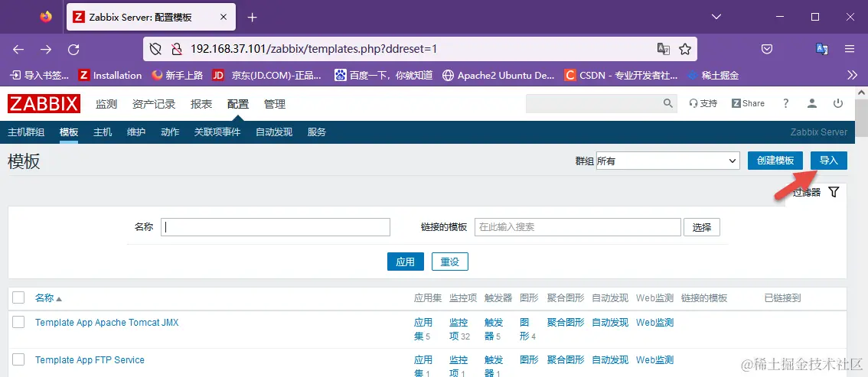Open the Apache2 Ubuntu bookmark

[499, 75]
